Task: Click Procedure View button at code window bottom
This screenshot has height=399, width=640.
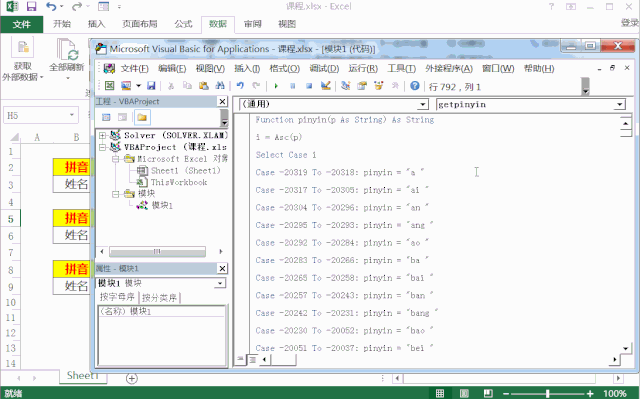Action: pos(240,359)
